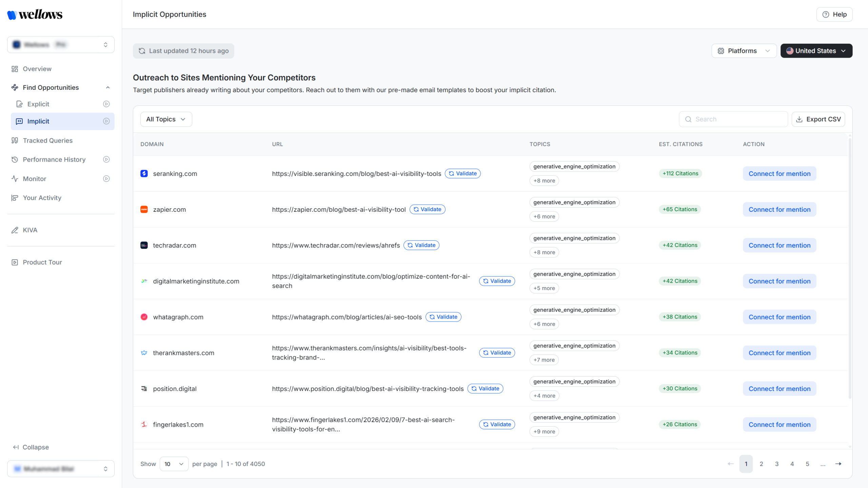Open the All Topics dropdown

166,119
